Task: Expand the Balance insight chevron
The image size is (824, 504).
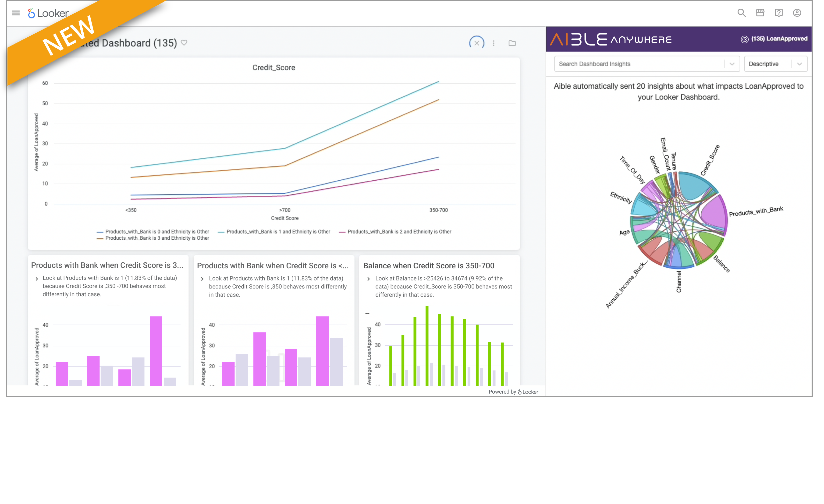Action: pyautogui.click(x=369, y=279)
